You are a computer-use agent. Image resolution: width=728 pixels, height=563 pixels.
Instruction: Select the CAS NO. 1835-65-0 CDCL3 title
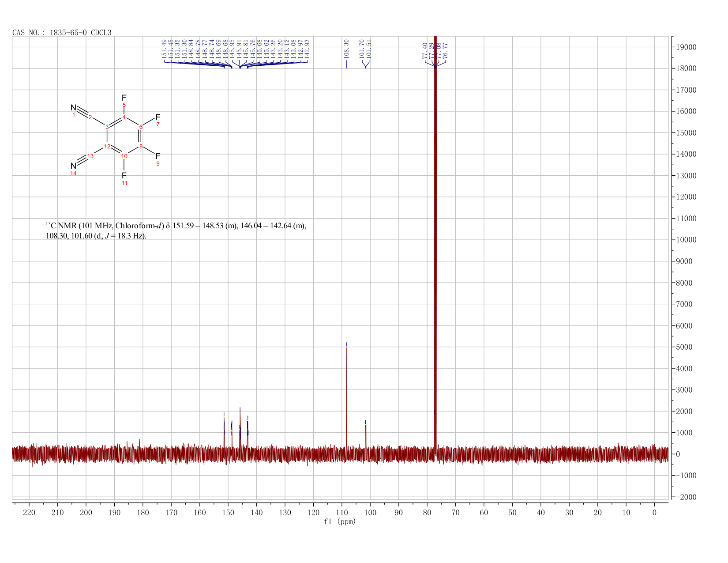[x=62, y=33]
